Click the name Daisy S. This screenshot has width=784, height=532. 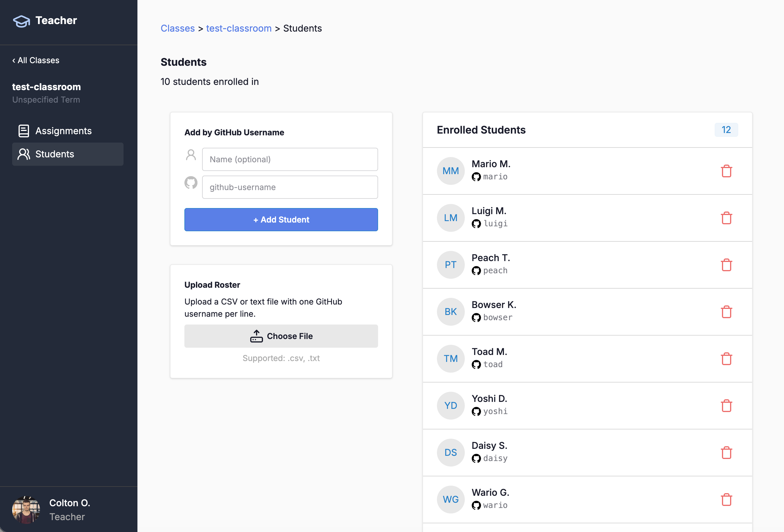(489, 445)
